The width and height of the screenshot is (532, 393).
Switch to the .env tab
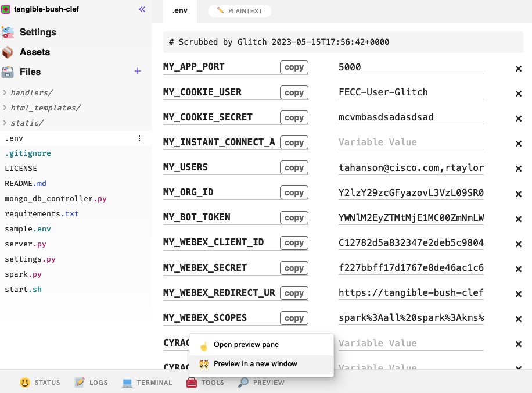pos(180,10)
